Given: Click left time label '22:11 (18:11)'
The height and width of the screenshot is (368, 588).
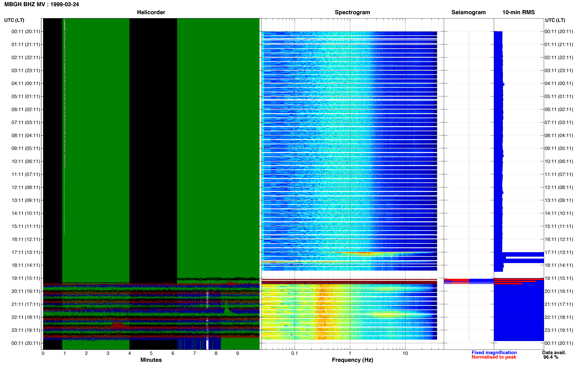Looking at the screenshot, I should 26,317.
